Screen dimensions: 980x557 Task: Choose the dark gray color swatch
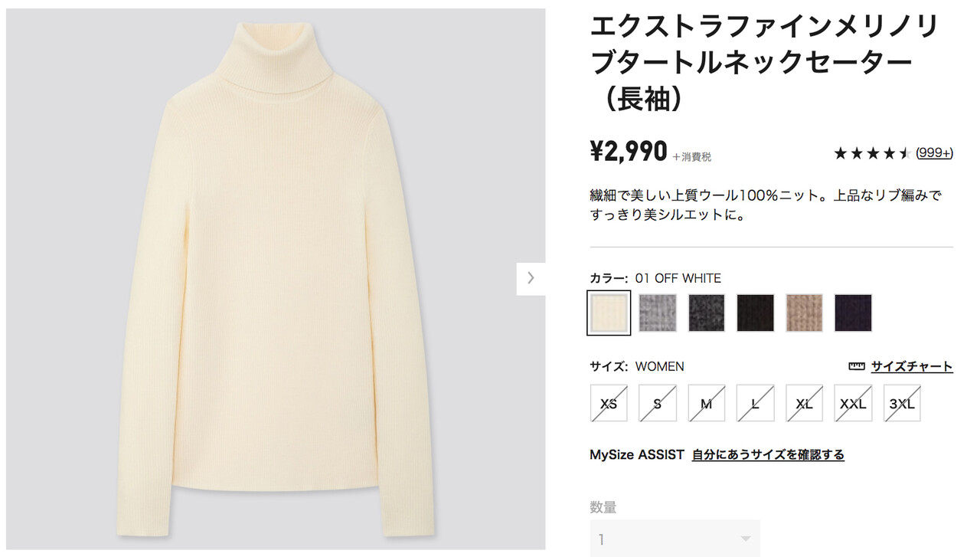[x=707, y=313]
